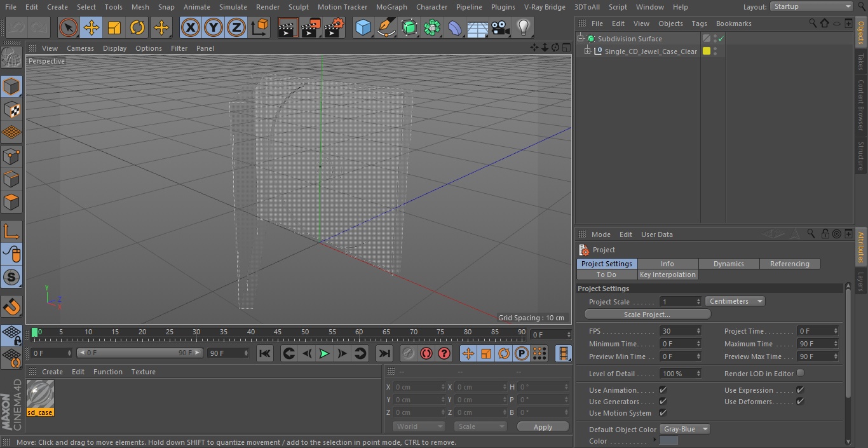Go to start of animation
This screenshot has width=868, height=448.
coord(265,353)
